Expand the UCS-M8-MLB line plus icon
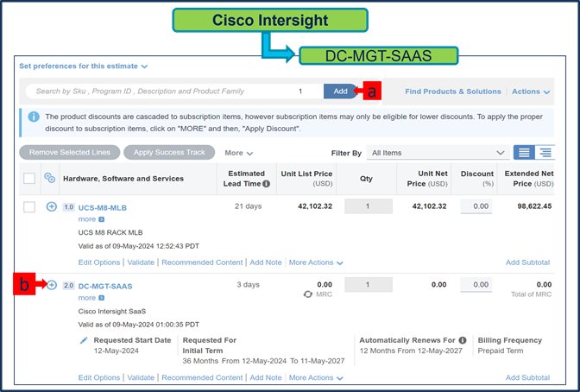Image resolution: width=580 pixels, height=392 pixels. pos(52,206)
